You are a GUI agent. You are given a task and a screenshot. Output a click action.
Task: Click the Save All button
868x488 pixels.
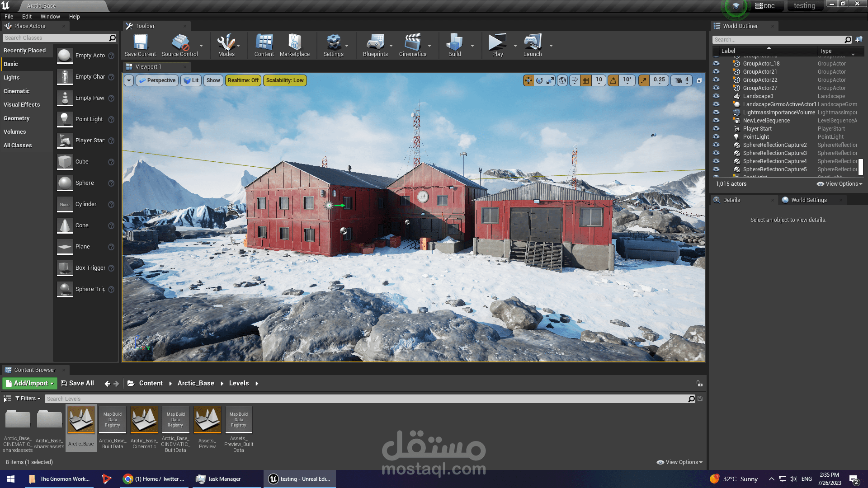(77, 383)
